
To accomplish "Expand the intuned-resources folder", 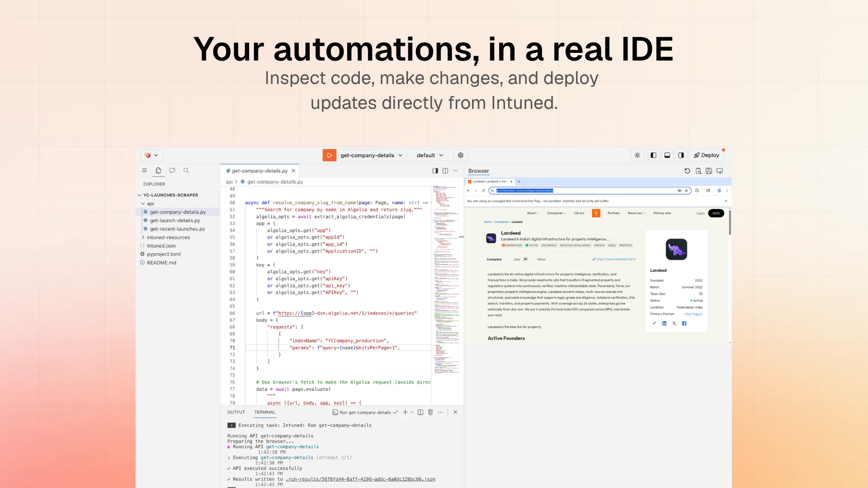I will [168, 237].
